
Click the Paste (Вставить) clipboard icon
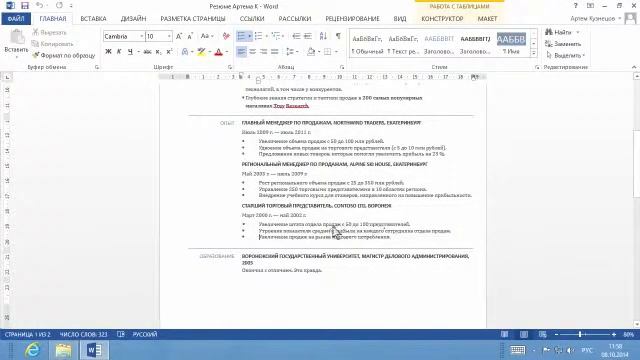17,37
